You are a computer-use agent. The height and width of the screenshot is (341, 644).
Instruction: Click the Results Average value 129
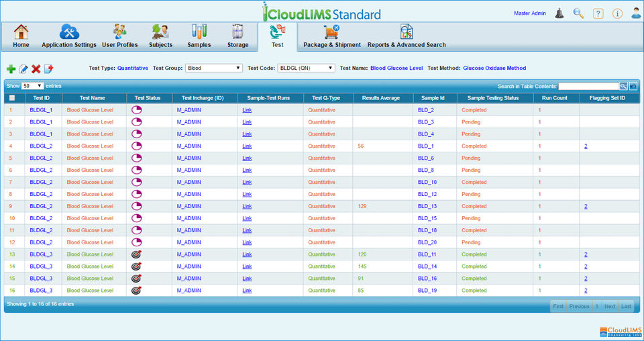[362, 206]
